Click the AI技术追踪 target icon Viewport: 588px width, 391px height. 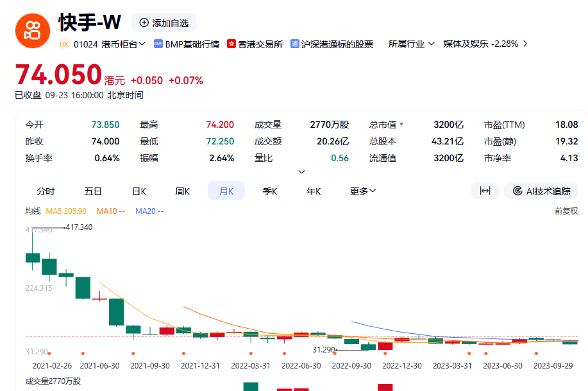(517, 191)
